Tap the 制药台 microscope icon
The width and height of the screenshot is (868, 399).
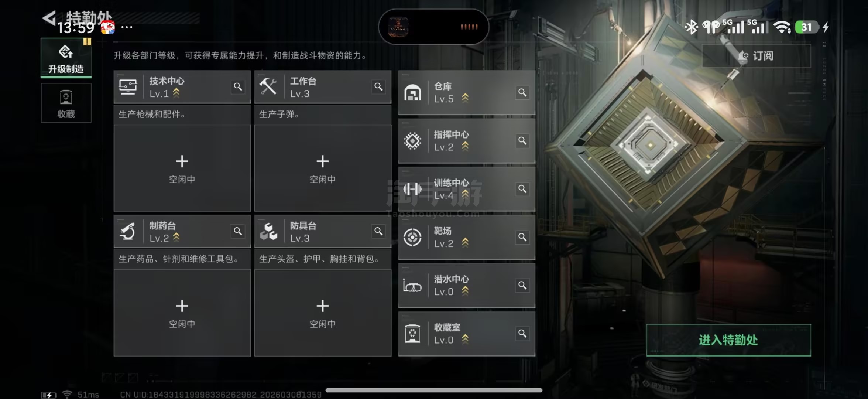pyautogui.click(x=128, y=232)
